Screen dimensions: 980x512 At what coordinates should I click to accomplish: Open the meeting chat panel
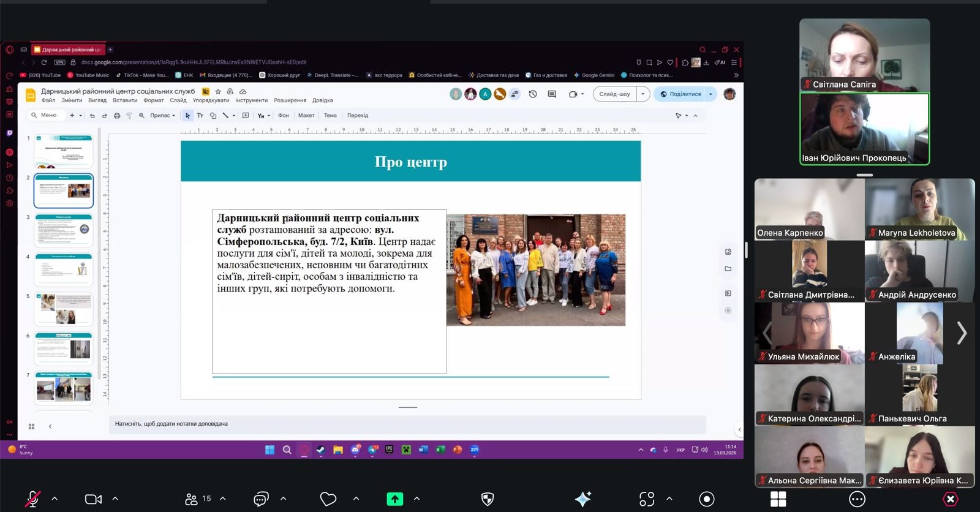coord(261,499)
